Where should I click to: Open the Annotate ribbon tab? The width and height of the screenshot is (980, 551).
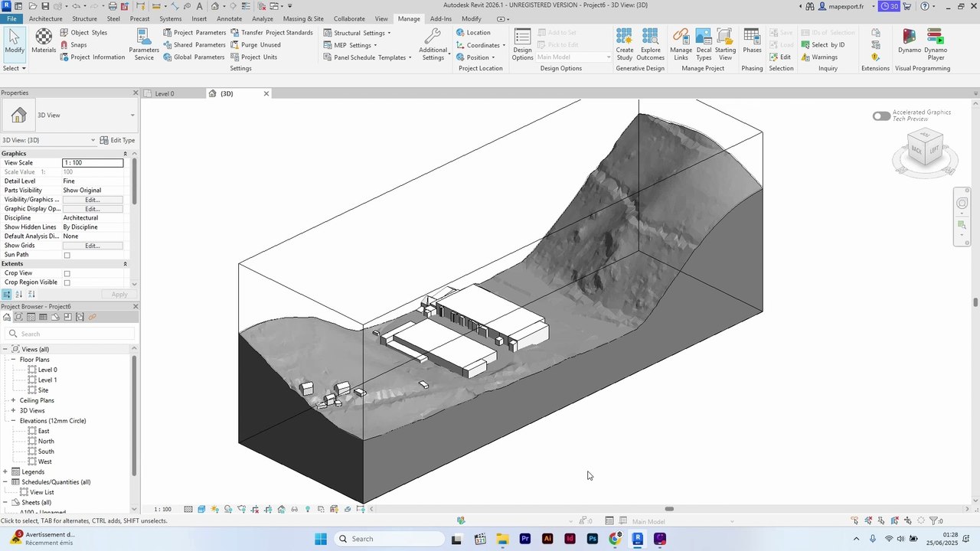(230, 18)
